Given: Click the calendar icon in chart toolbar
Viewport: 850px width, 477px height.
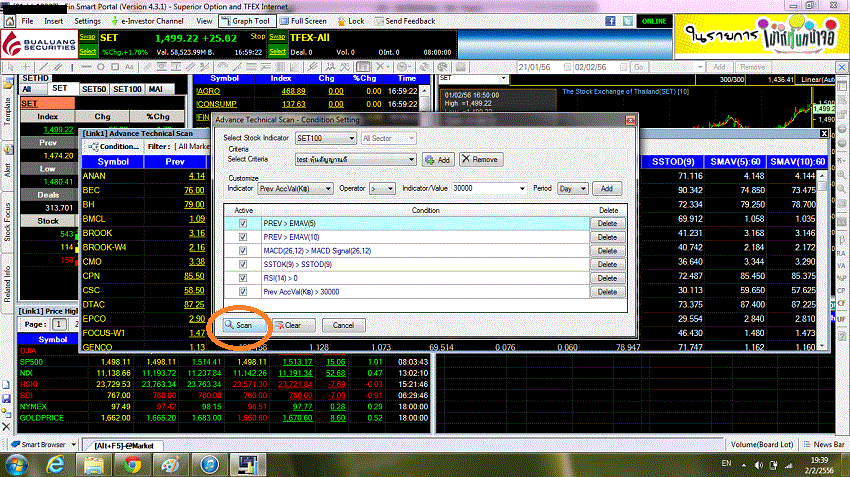Looking at the screenshot, I should (x=363, y=67).
